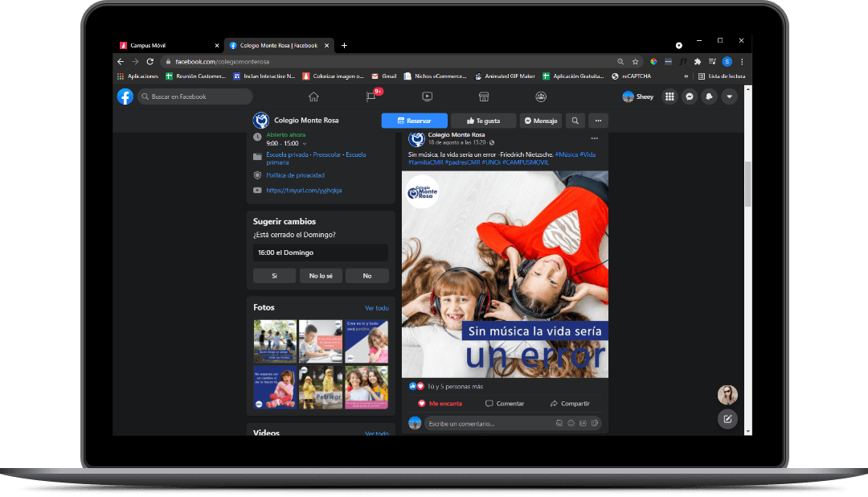Insert an emoji in the comment box
This screenshot has width=868, height=497.
tap(571, 423)
